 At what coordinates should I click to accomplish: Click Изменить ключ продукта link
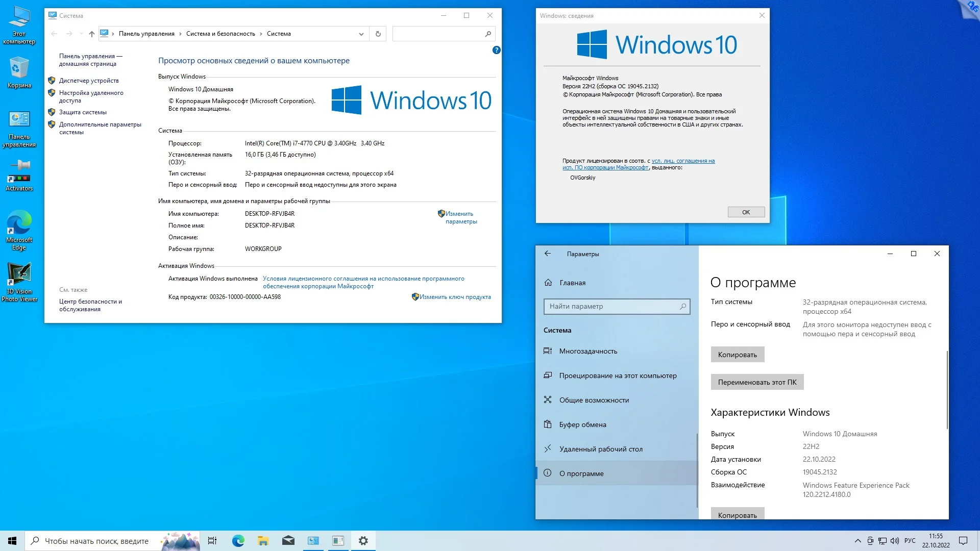point(454,297)
